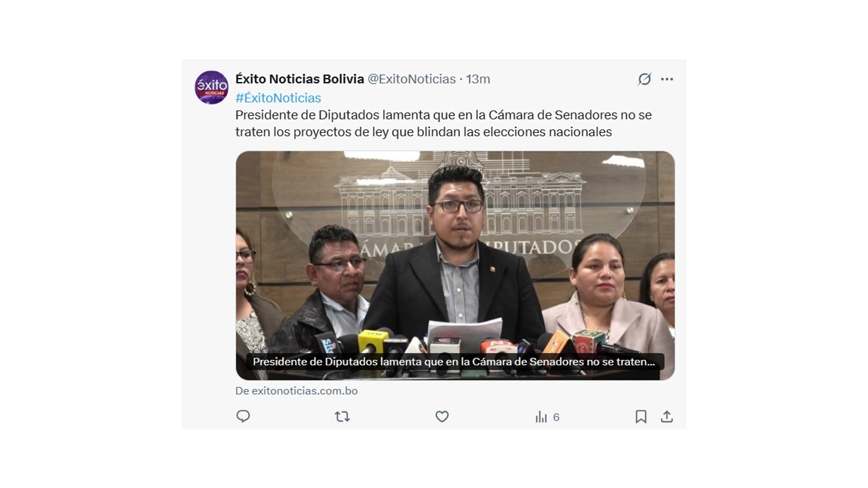Open the Éxito Noticias Bolivia display name
Image resolution: width=868 pixels, height=488 pixels.
click(300, 79)
